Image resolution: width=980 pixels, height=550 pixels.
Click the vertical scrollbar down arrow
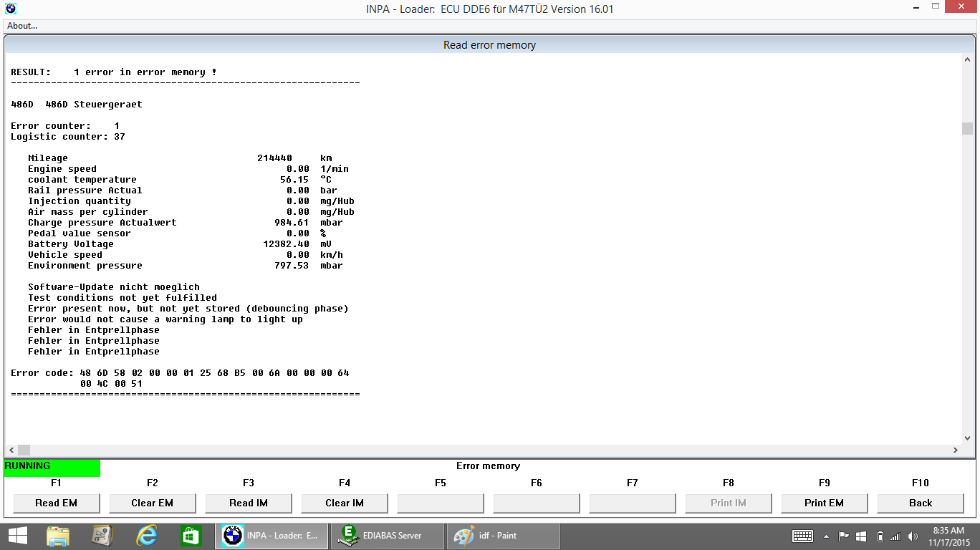(x=968, y=438)
